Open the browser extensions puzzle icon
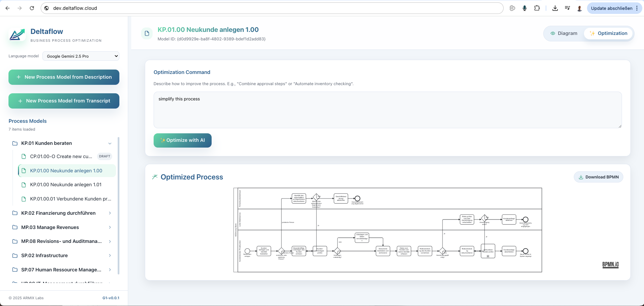The image size is (644, 306). (x=537, y=8)
